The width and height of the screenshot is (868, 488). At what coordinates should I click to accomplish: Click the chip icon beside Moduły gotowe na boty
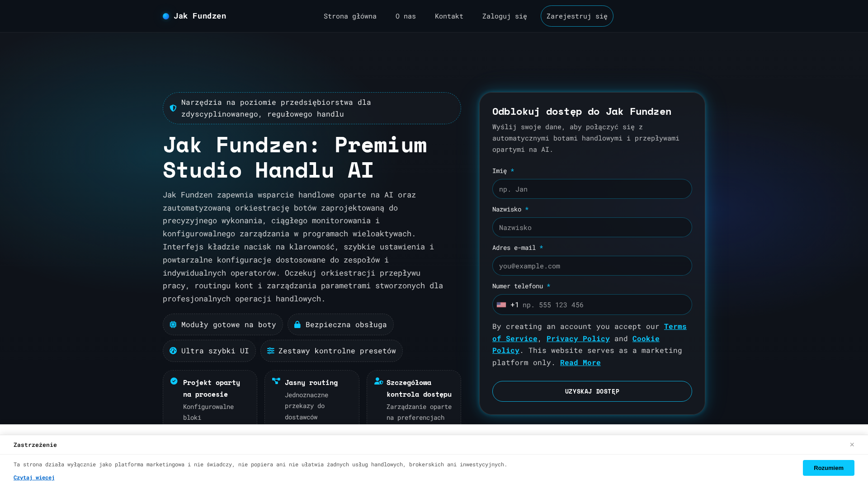(x=173, y=324)
